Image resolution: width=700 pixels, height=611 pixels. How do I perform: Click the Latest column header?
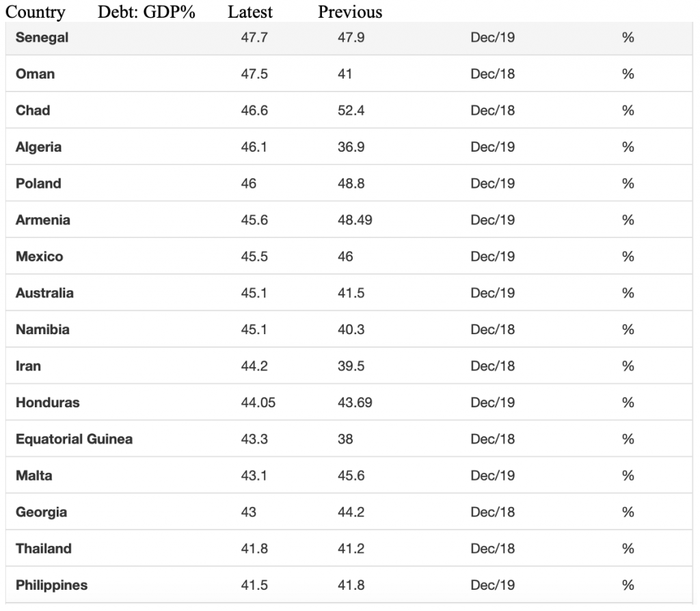point(250,12)
